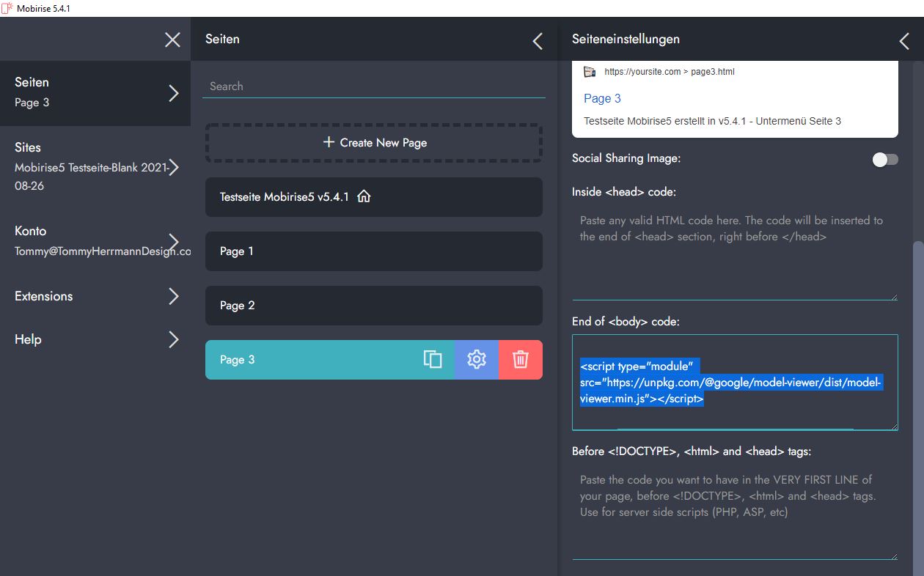
Task: Open Page 3 settings gear icon
Action: [x=477, y=359]
